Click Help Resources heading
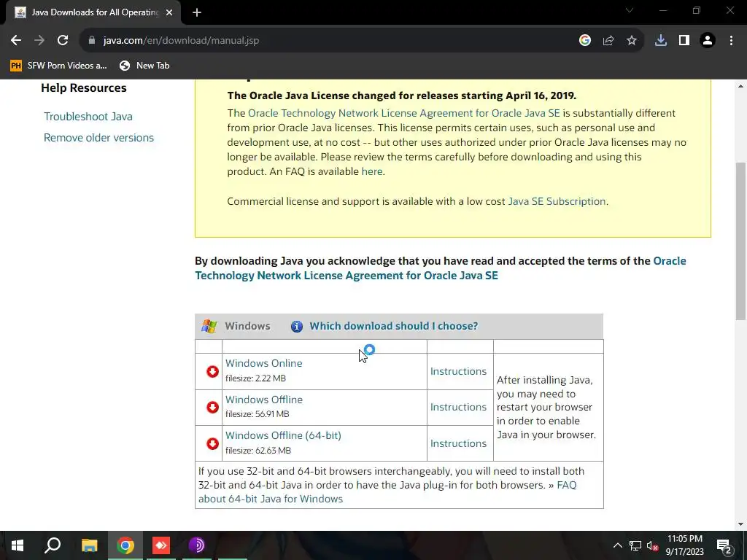 pos(83,88)
